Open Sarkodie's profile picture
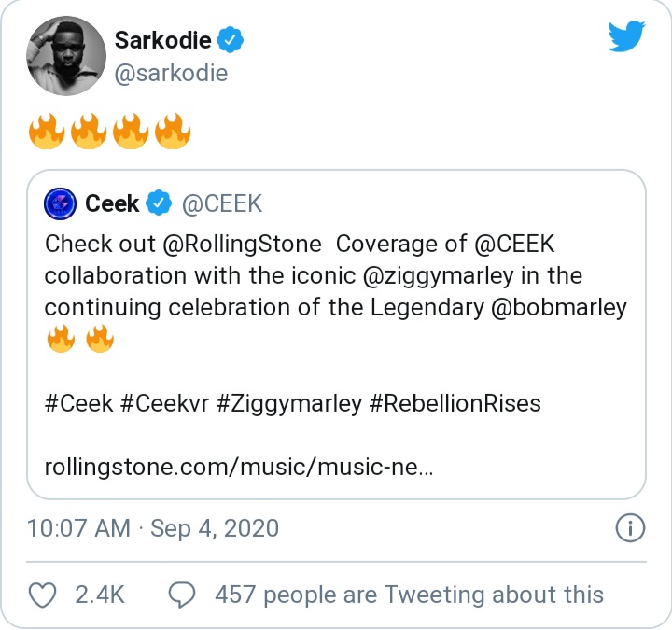Image resolution: width=672 pixels, height=630 pixels. tap(63, 56)
